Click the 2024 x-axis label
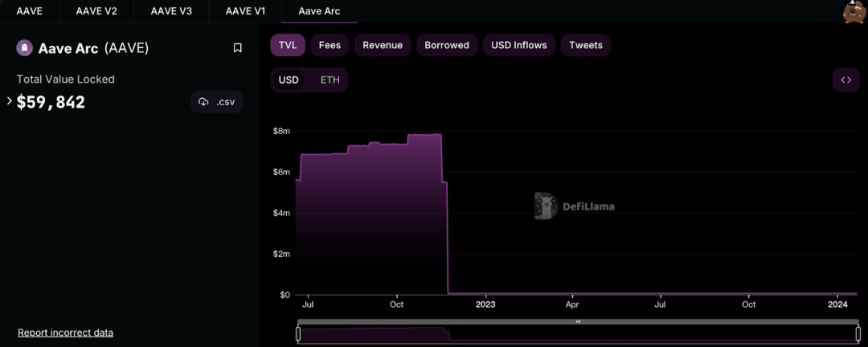 coord(837,304)
